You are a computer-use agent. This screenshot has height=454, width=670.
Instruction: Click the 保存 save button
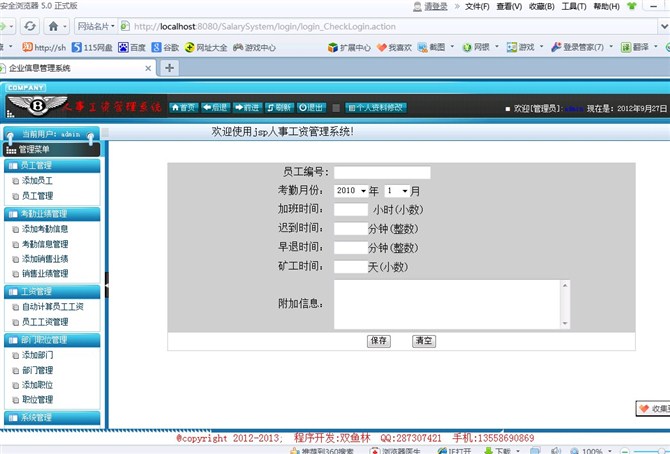379,341
